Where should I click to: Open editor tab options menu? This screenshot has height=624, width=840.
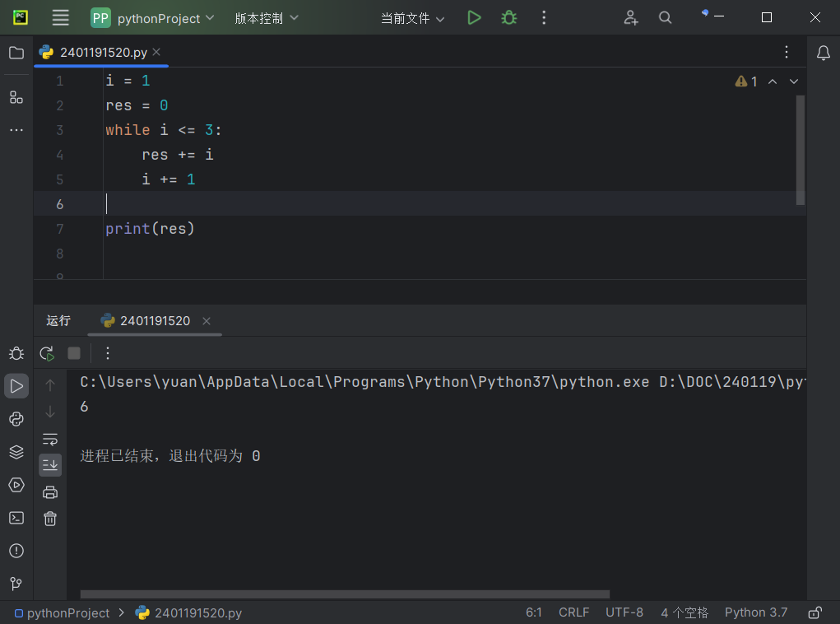click(x=787, y=52)
